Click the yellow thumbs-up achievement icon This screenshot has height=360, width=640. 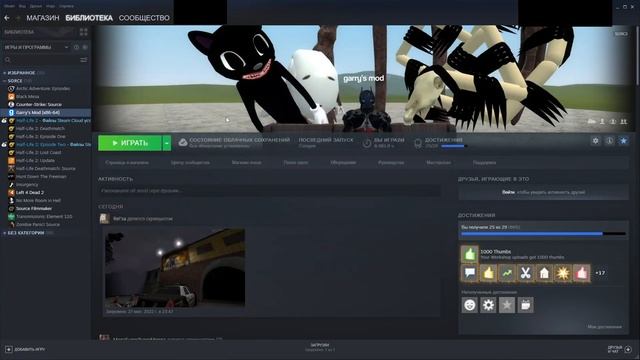(x=488, y=273)
